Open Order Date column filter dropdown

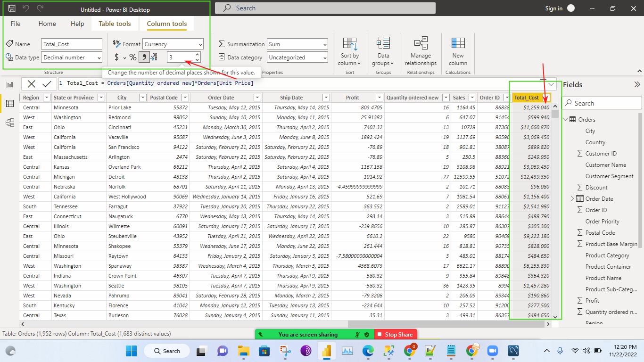tap(257, 98)
